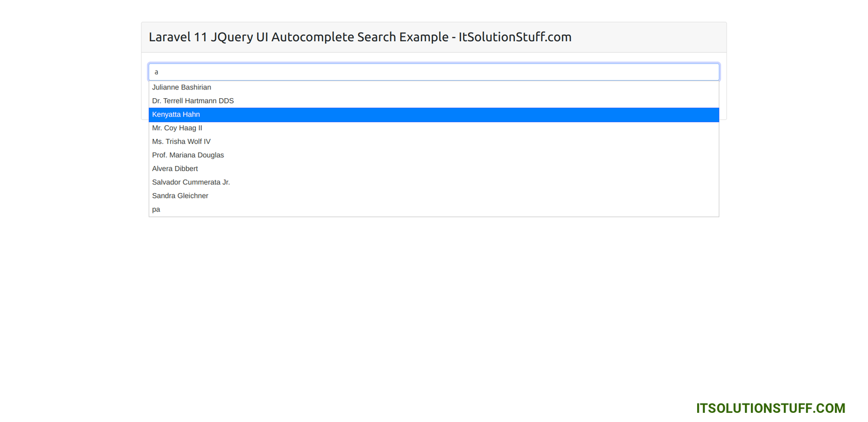Pick Alvera Dibbert in the dropdown
The height and width of the screenshot is (422, 868).
click(175, 169)
